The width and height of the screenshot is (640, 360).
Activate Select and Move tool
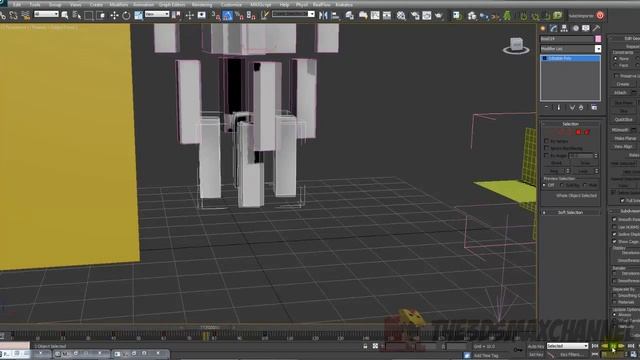pos(114,16)
